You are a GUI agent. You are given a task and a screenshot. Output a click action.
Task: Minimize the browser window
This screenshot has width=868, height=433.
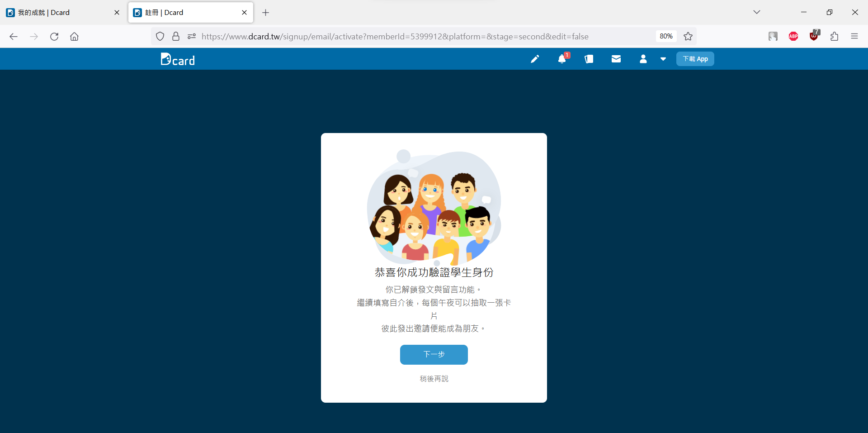click(804, 12)
